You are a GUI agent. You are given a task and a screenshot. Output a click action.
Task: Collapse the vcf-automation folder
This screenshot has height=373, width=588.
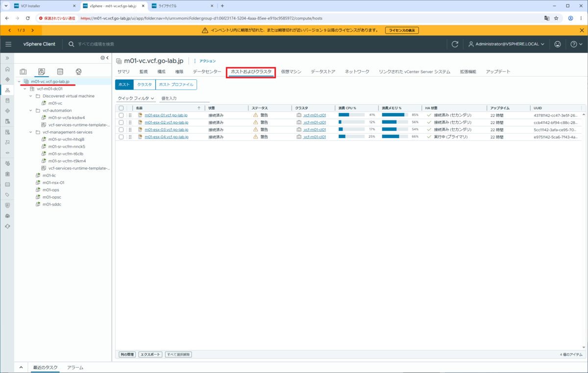point(31,111)
